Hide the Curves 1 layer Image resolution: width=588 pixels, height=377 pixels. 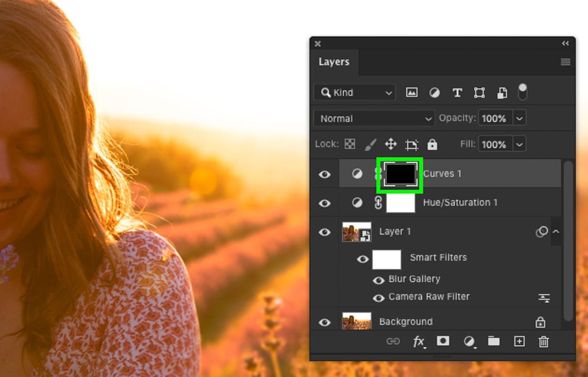(324, 174)
